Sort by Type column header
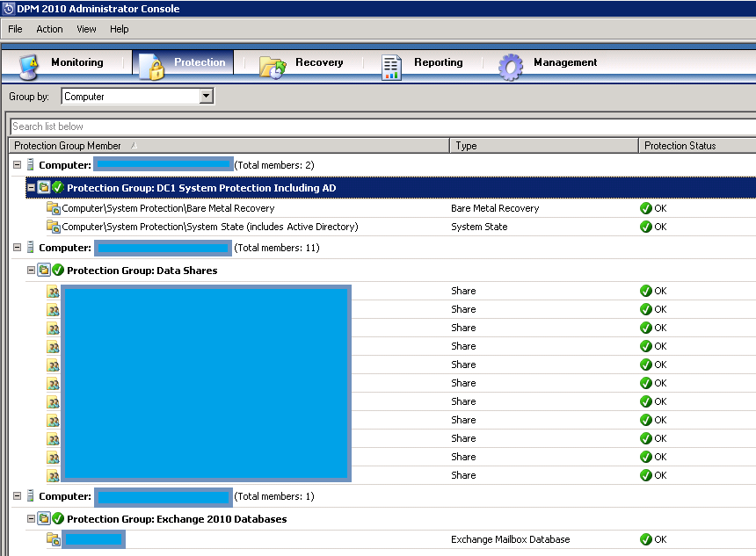Viewport: 756px width, 556px height. pos(544,146)
